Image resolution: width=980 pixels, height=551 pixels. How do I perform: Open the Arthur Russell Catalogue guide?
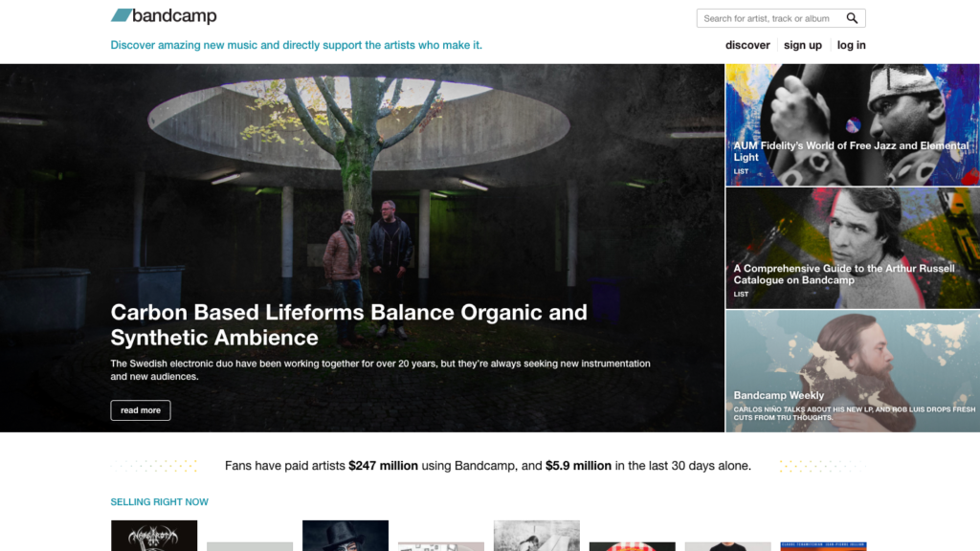pos(844,275)
